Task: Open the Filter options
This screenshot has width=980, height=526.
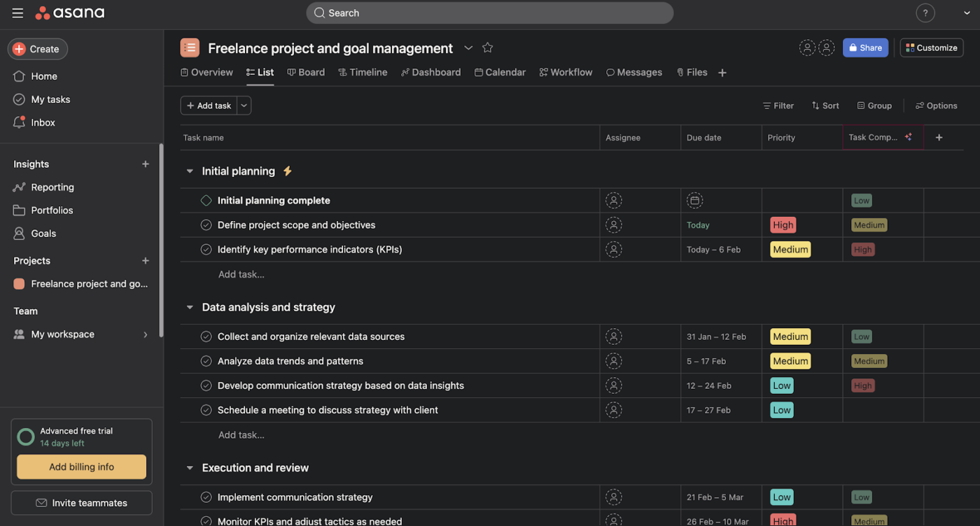Action: coord(778,106)
